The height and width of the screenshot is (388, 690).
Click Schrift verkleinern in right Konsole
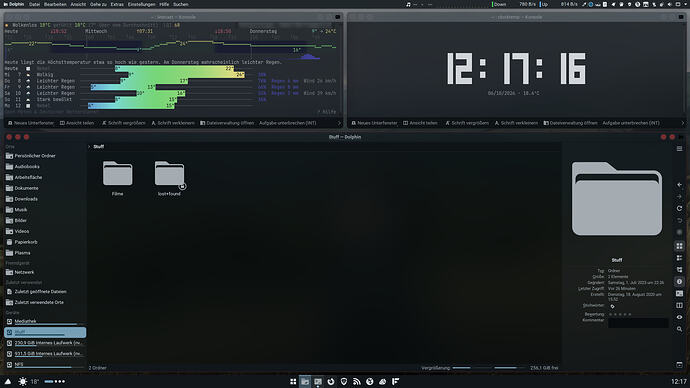(x=516, y=123)
